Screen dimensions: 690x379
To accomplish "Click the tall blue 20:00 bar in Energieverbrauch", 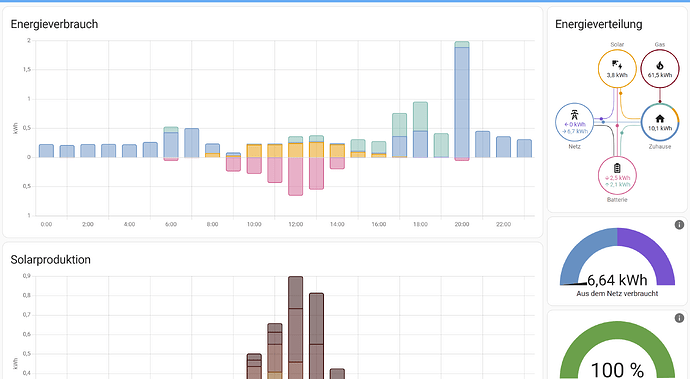I will pyautogui.click(x=462, y=102).
